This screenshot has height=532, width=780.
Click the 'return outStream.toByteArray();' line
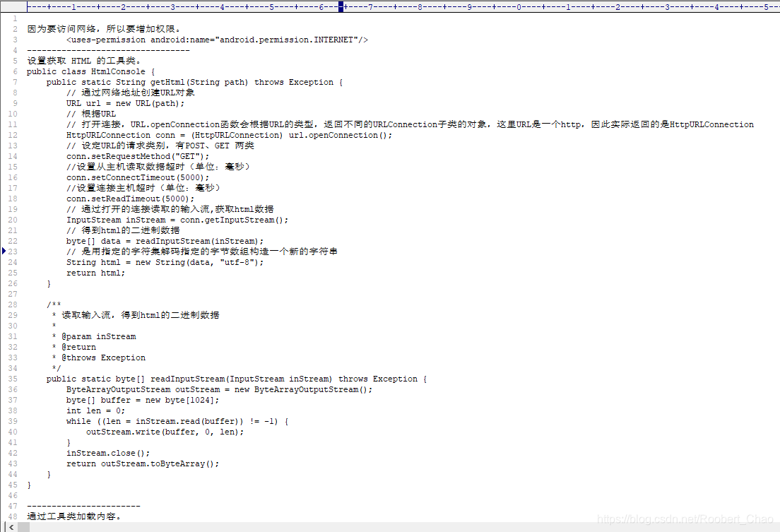[143, 463]
